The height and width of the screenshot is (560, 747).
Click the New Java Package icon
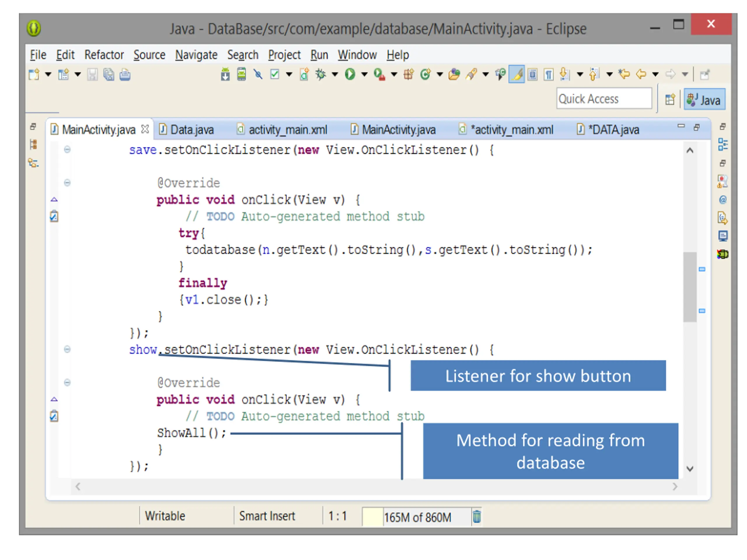(x=409, y=74)
